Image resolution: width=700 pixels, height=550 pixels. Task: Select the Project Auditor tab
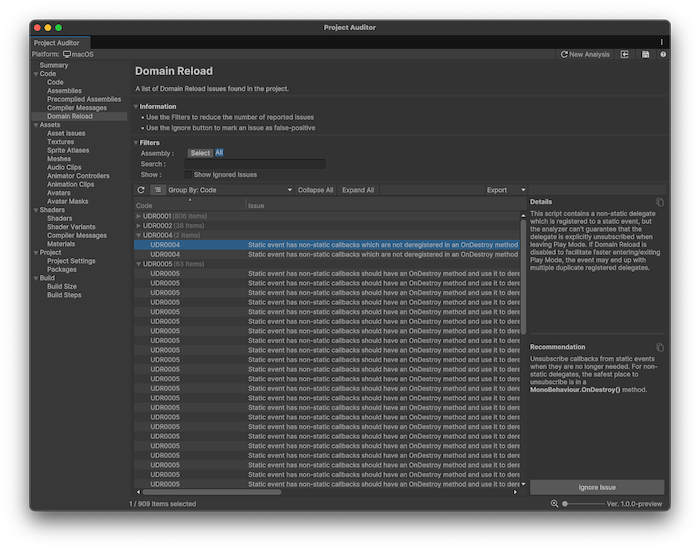(x=59, y=43)
